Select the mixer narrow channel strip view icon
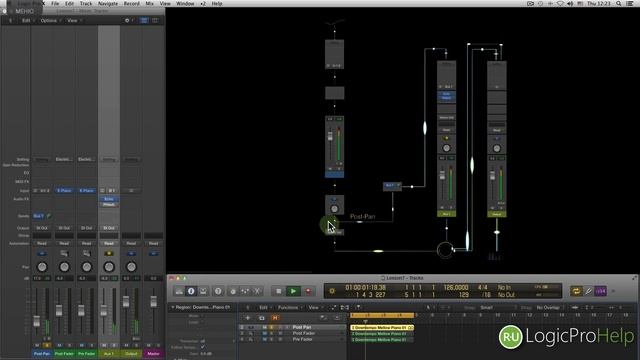 click(x=144, y=20)
